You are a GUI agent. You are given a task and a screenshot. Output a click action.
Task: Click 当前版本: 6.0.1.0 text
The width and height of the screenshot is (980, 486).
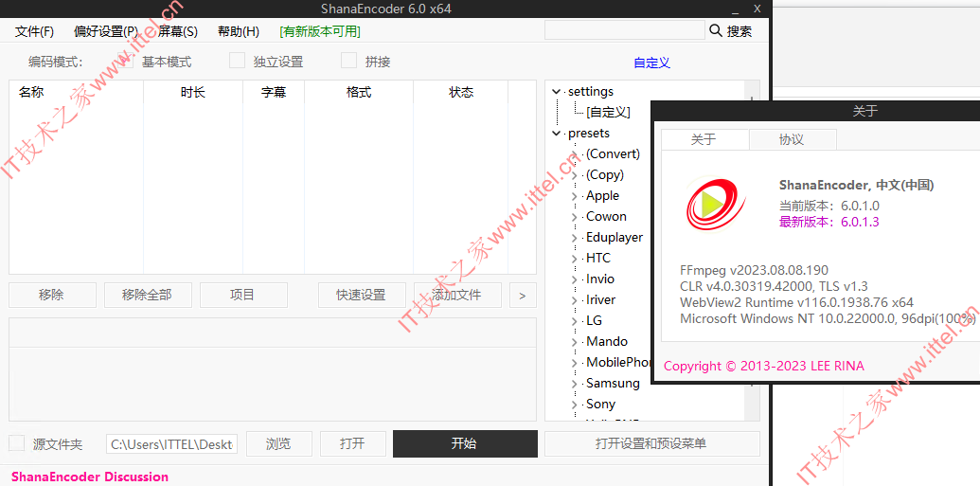pyautogui.click(x=829, y=206)
